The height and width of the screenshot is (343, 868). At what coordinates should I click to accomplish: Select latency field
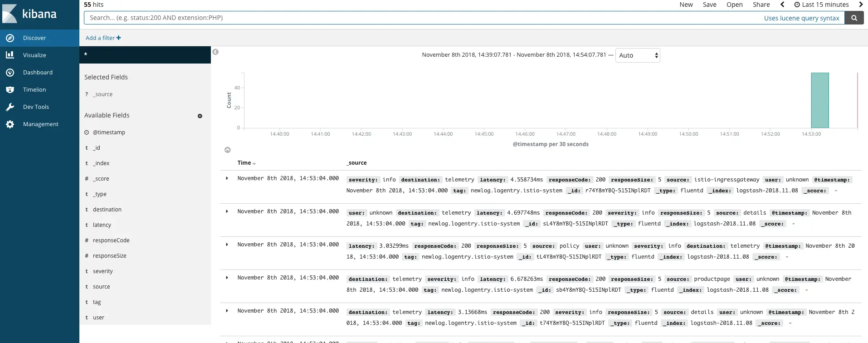click(x=102, y=225)
